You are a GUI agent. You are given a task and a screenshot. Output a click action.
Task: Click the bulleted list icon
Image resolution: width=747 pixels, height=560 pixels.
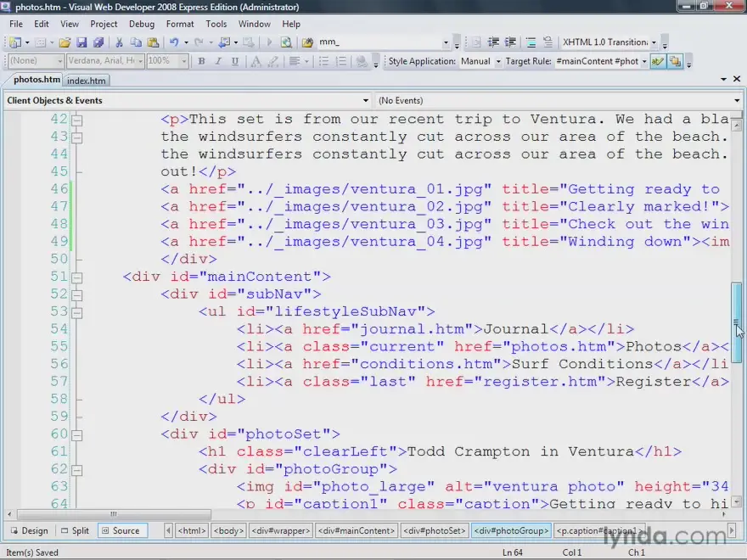(x=323, y=61)
